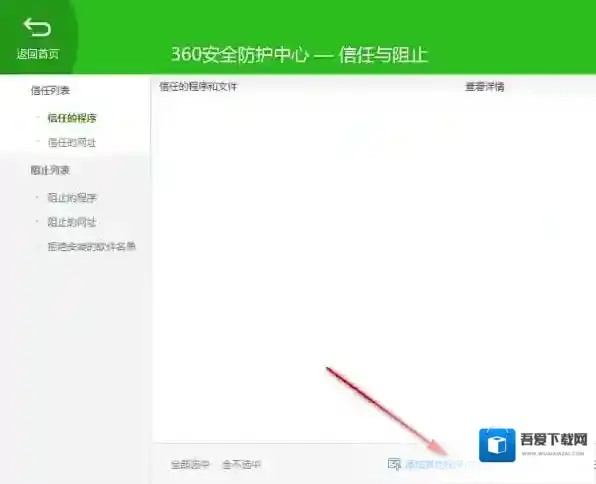Click the 全部选中 link
Viewport: 596px width, 484px height.
tap(190, 464)
